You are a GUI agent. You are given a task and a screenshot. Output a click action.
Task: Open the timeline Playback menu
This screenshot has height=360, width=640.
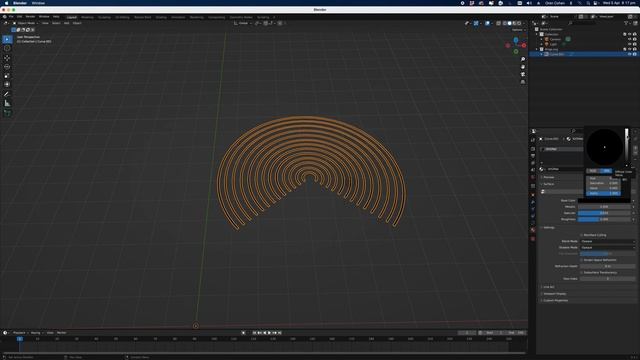pyautogui.click(x=19, y=333)
